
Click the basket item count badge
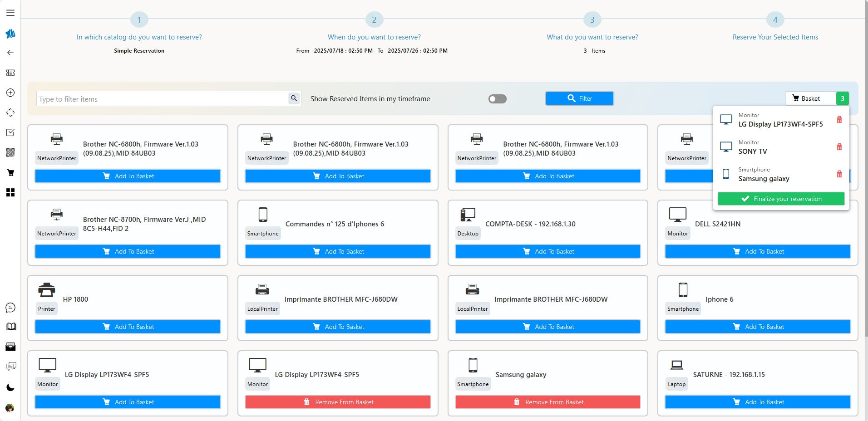[x=842, y=98]
